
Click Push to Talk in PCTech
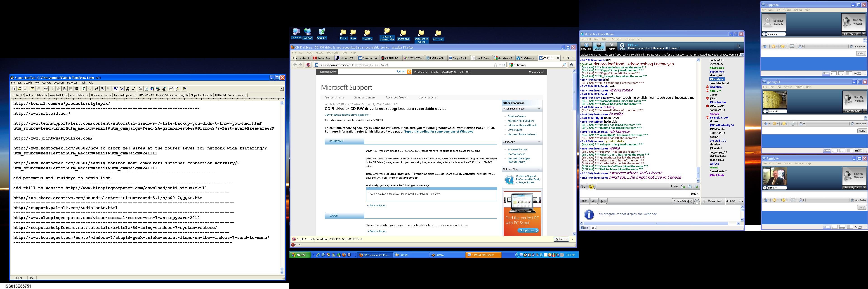coord(683,202)
